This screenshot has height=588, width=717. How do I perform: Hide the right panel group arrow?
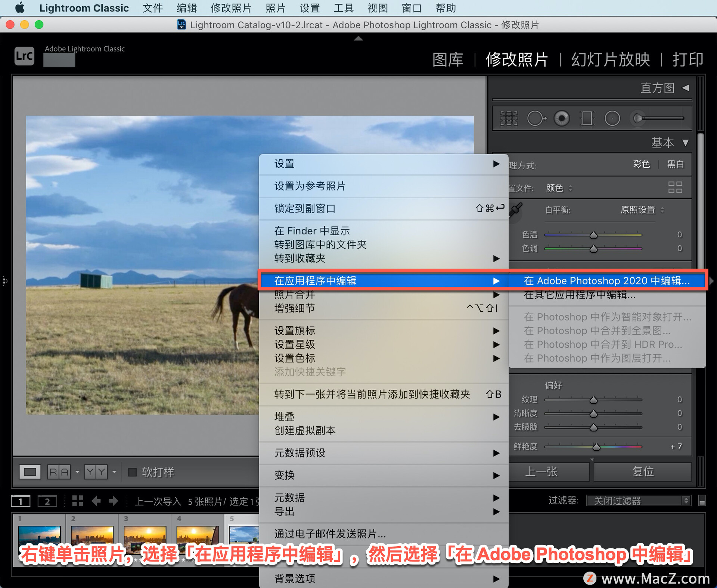point(711,281)
